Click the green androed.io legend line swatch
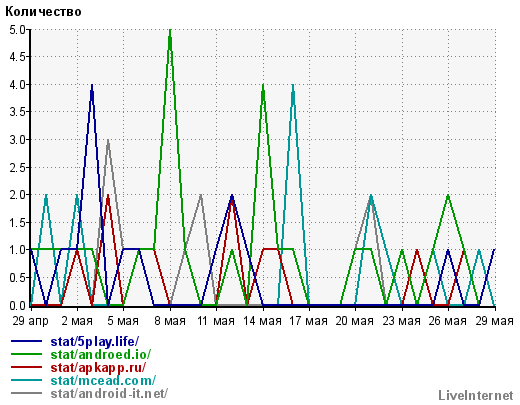The width and height of the screenshot is (520, 405). 27,354
